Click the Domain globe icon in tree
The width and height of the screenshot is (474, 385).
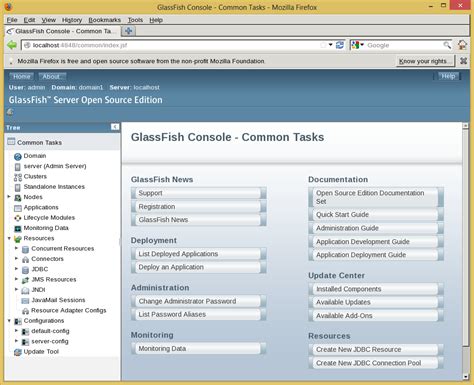18,156
